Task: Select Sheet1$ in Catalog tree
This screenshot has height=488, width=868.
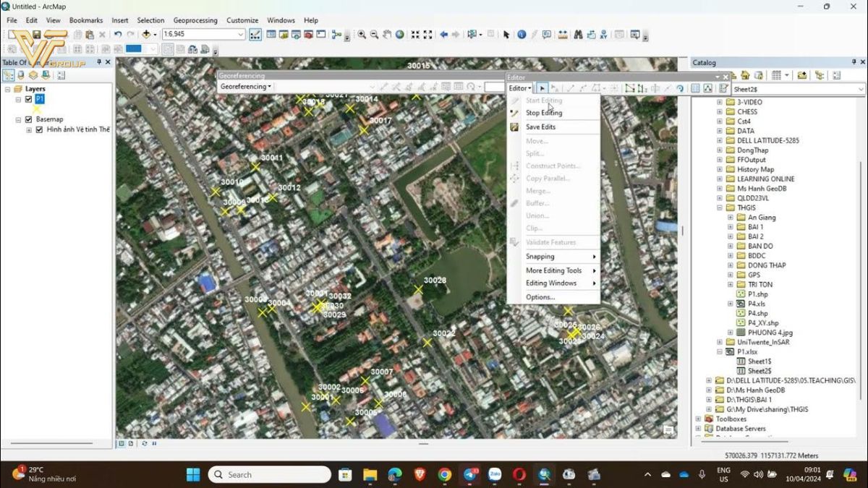Action: (x=759, y=361)
